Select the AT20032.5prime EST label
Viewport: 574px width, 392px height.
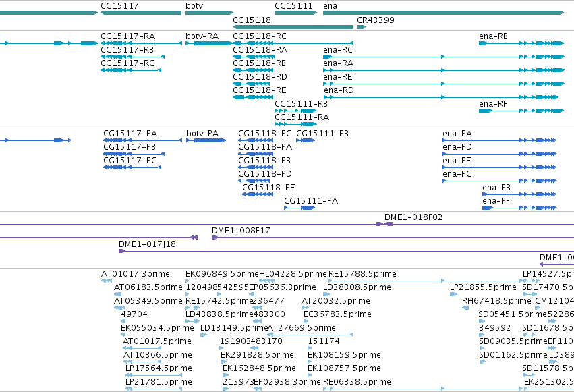coord(336,301)
